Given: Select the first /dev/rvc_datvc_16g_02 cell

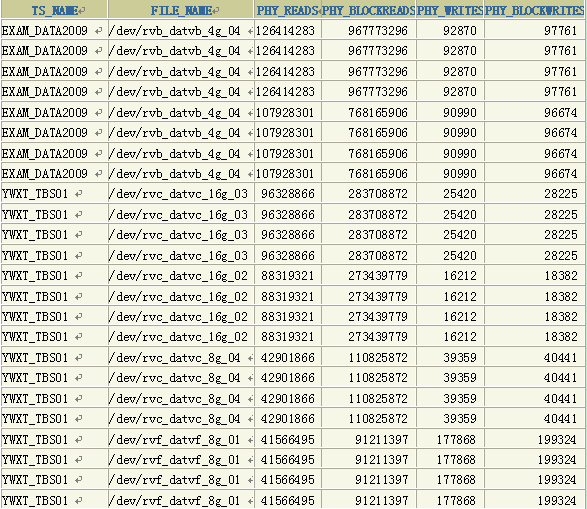Looking at the screenshot, I should (x=181, y=275).
